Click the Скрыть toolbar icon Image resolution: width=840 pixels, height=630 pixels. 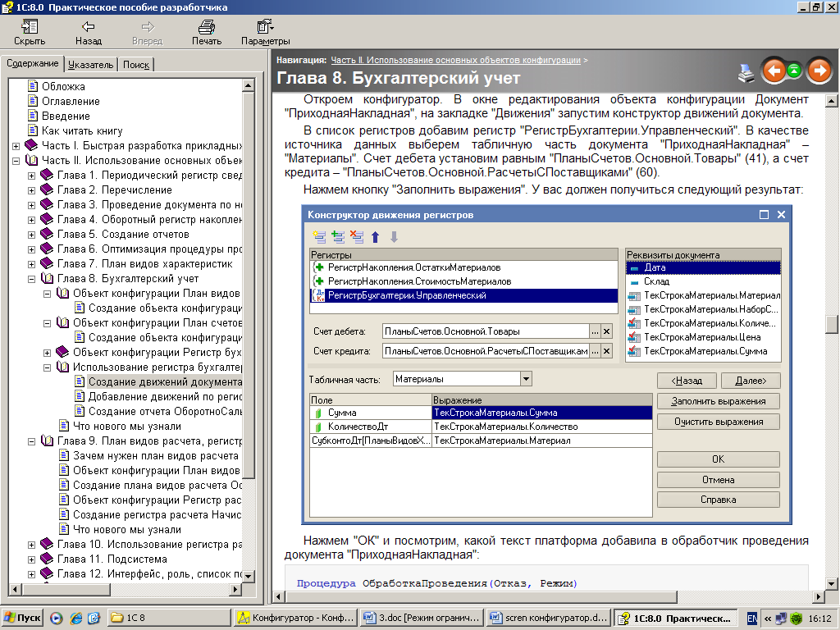pyautogui.click(x=30, y=32)
